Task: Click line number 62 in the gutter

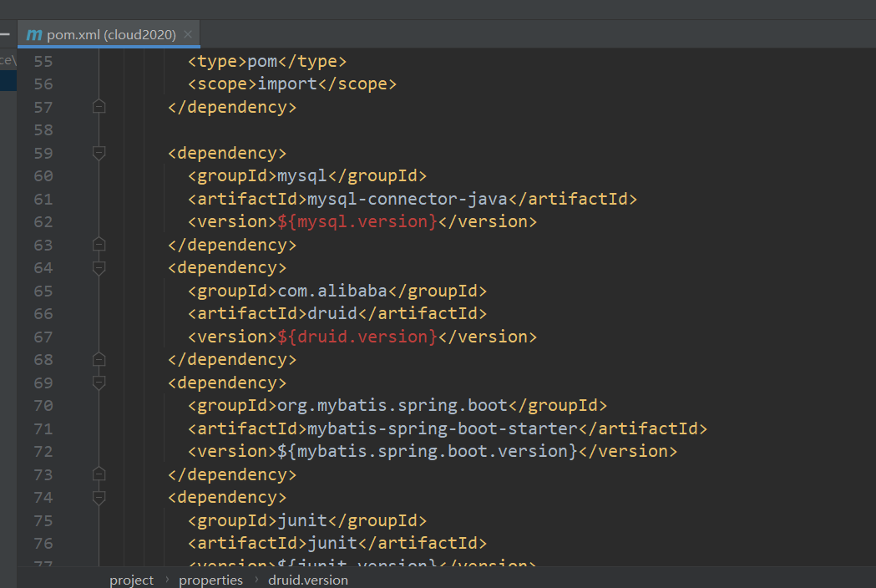Action: click(43, 222)
